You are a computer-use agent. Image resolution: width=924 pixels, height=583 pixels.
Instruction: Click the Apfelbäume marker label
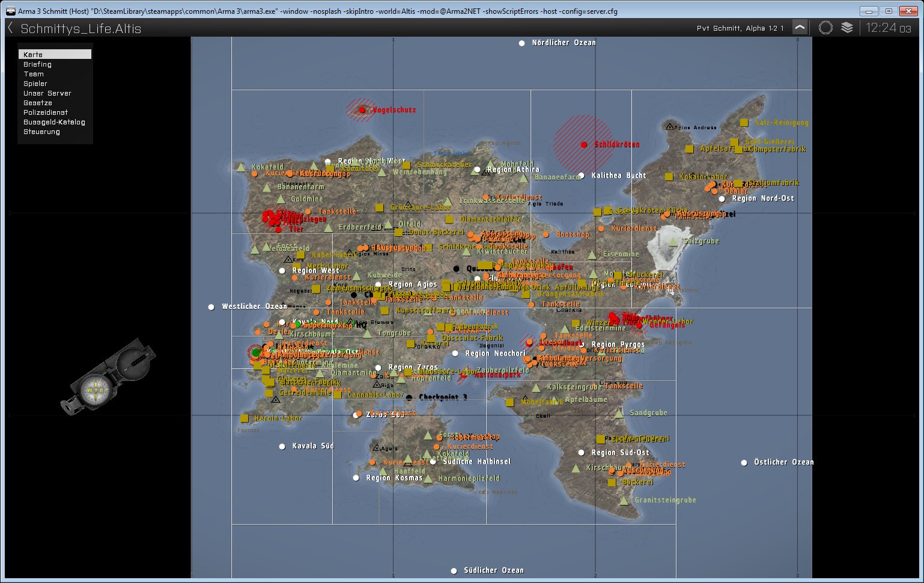(x=586, y=400)
